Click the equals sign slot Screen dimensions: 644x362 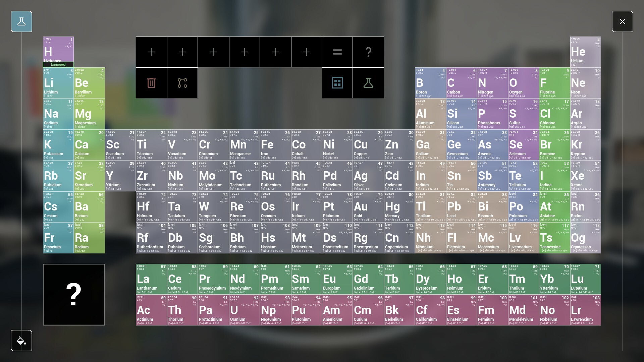pyautogui.click(x=337, y=52)
